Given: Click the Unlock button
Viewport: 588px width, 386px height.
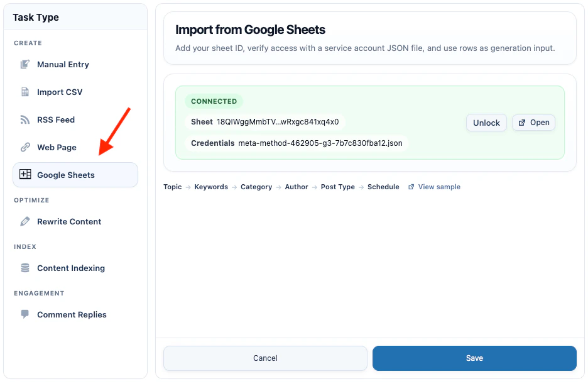Looking at the screenshot, I should [486, 123].
